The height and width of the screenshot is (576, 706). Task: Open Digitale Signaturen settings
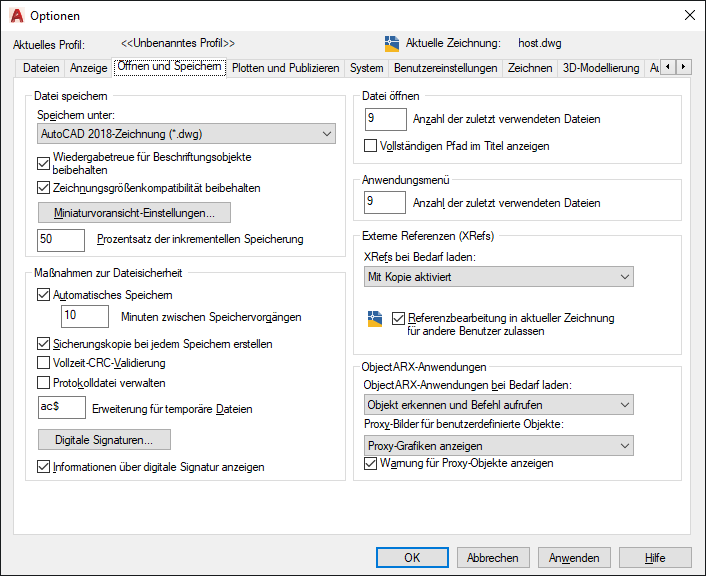(x=104, y=440)
